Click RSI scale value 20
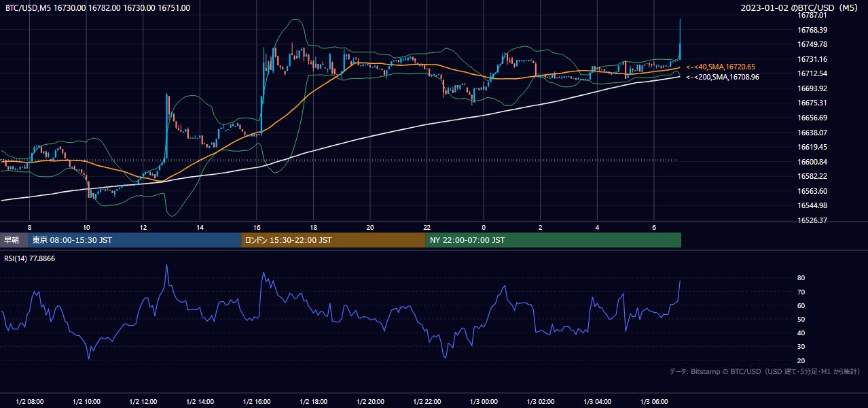The height and width of the screenshot is (408, 868). [801, 360]
